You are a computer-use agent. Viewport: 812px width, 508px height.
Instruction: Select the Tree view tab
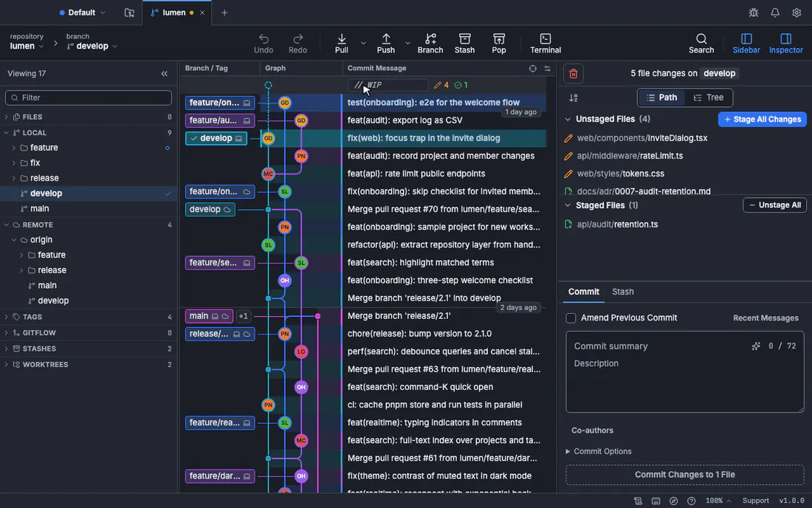click(708, 97)
